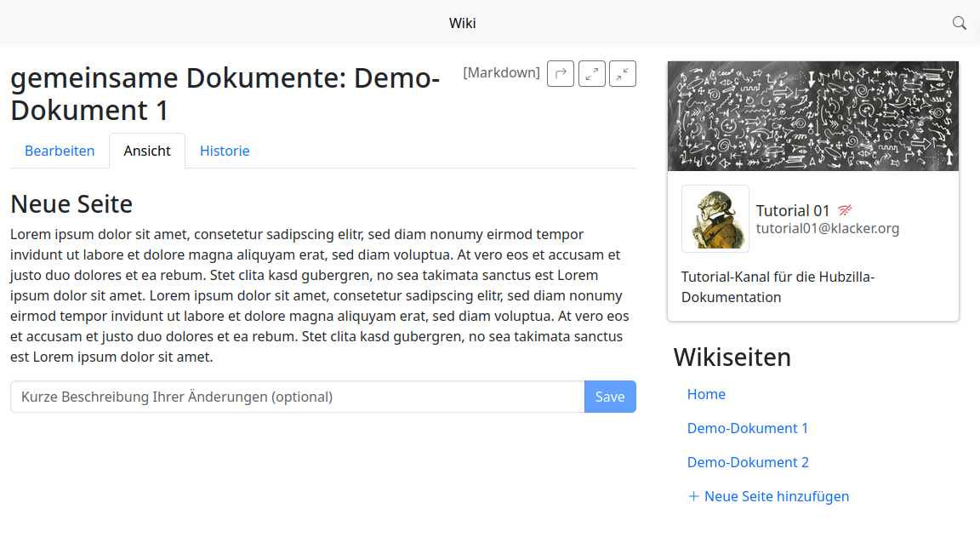
Task: Select the Ansicht tab
Action: (x=147, y=151)
